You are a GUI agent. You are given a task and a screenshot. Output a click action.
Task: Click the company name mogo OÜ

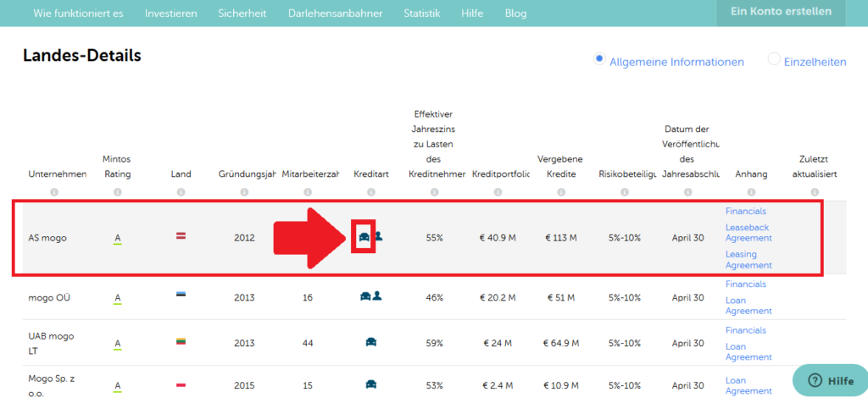(x=49, y=298)
